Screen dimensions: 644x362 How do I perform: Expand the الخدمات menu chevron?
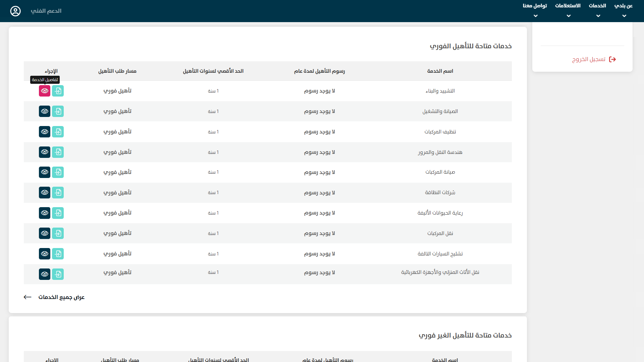point(598,16)
